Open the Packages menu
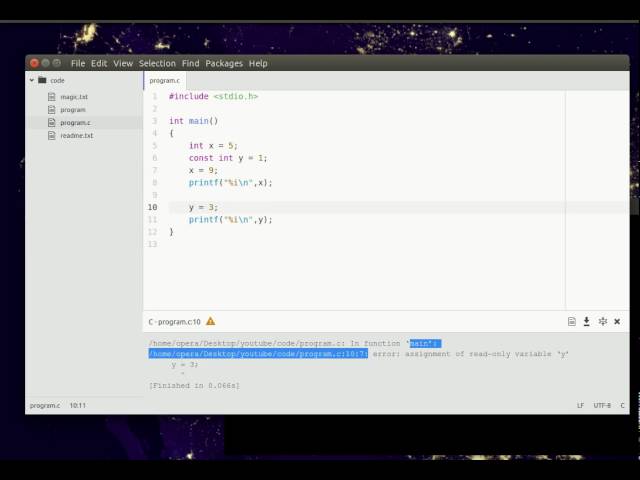Viewport: 640px width, 480px height. point(224,63)
